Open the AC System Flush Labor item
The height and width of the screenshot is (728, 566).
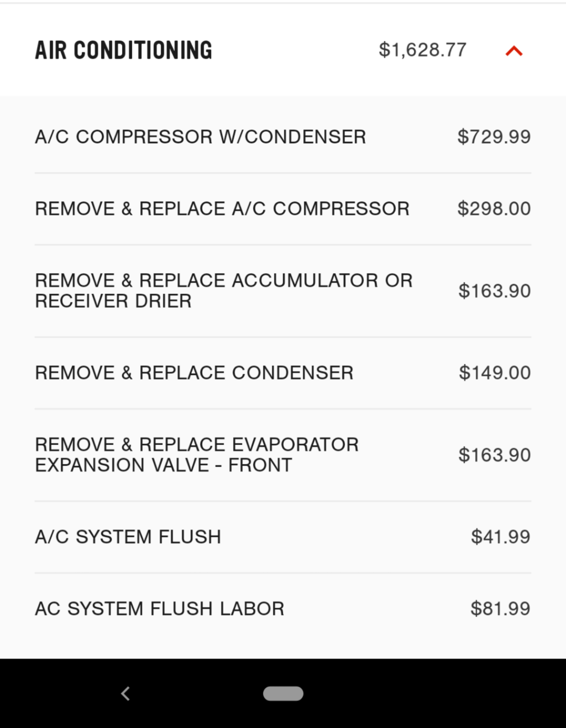click(x=159, y=609)
